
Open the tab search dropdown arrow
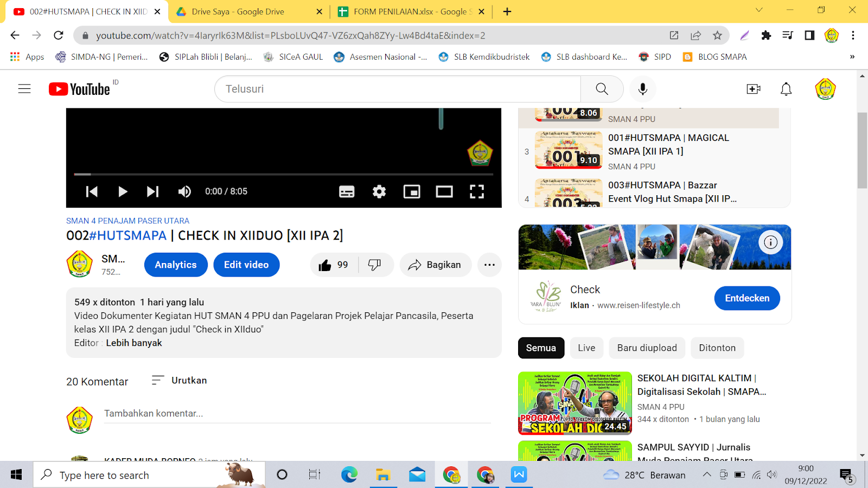(x=759, y=10)
